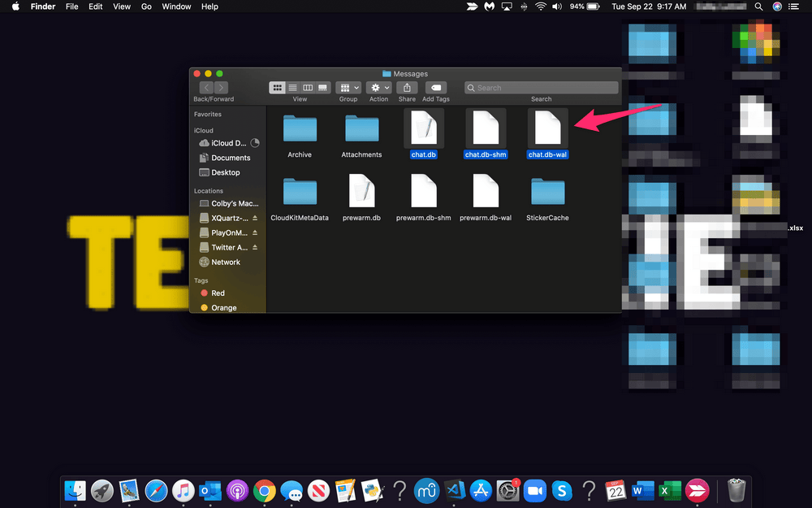
Task: Open Zoom from the Dock
Action: coord(535,491)
